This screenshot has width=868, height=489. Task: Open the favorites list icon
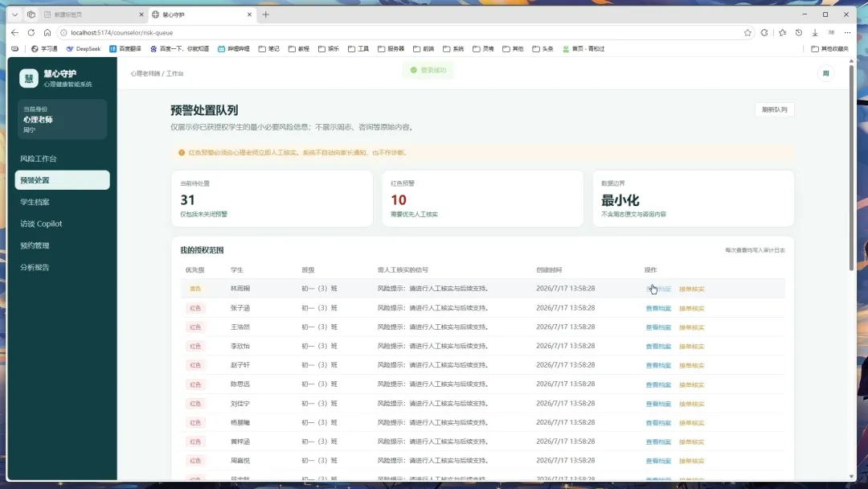pyautogui.click(x=782, y=33)
